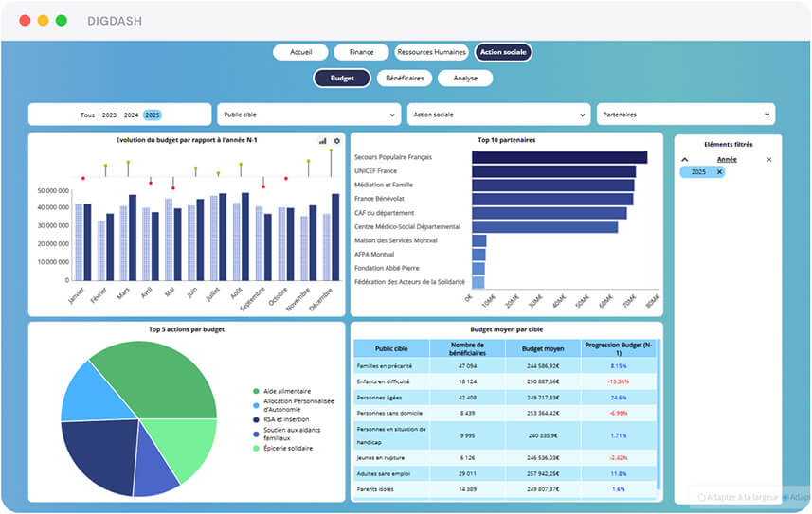Viewport: 812px width, 514px height.
Task: Toggle the 2025 year filter
Action: [153, 115]
